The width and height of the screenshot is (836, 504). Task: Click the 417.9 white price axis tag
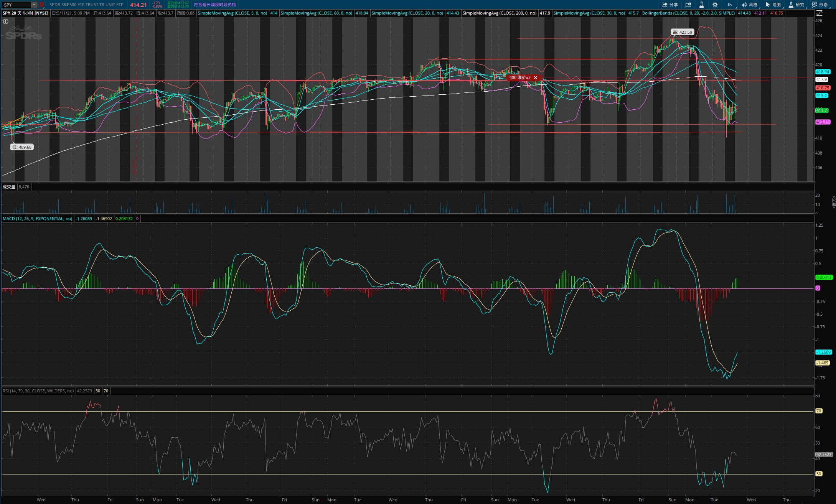point(821,79)
